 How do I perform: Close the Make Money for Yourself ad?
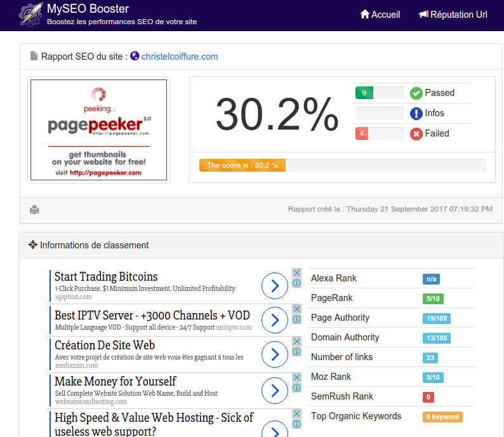click(x=296, y=377)
